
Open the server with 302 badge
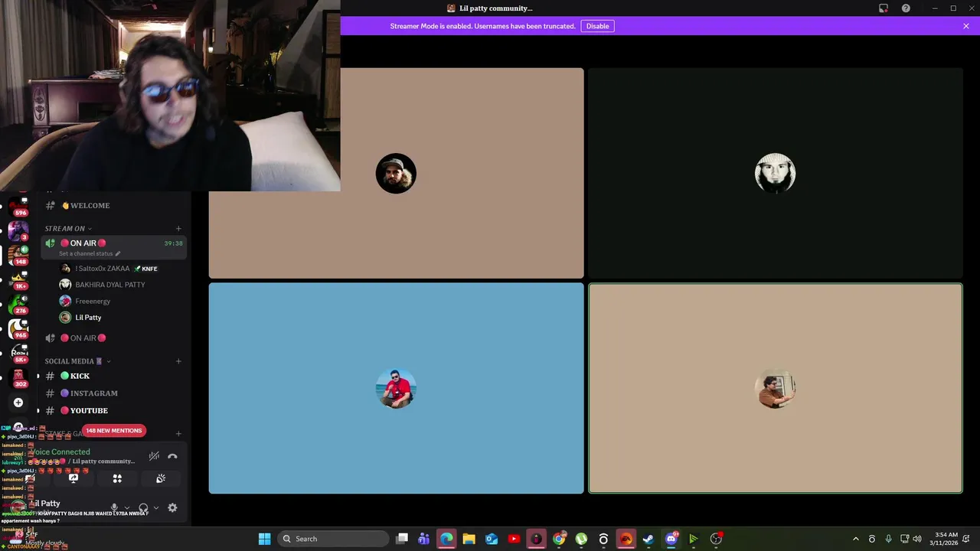pyautogui.click(x=18, y=378)
